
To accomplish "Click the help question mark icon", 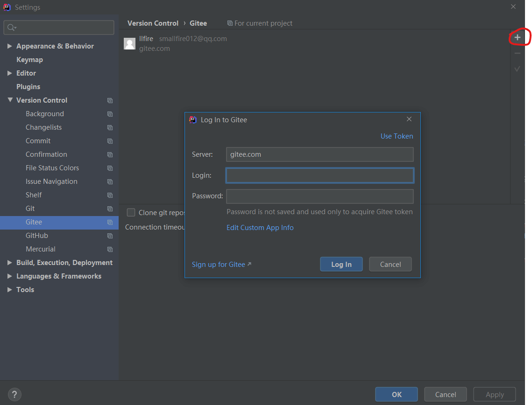I will coord(14,394).
